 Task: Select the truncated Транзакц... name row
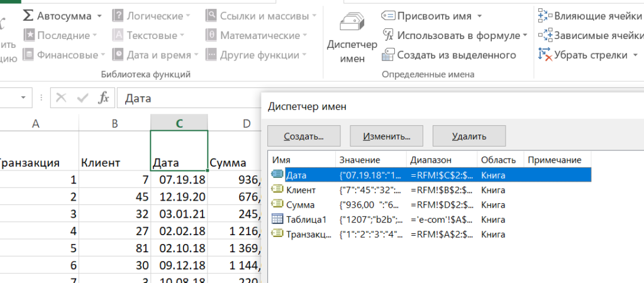click(x=430, y=234)
